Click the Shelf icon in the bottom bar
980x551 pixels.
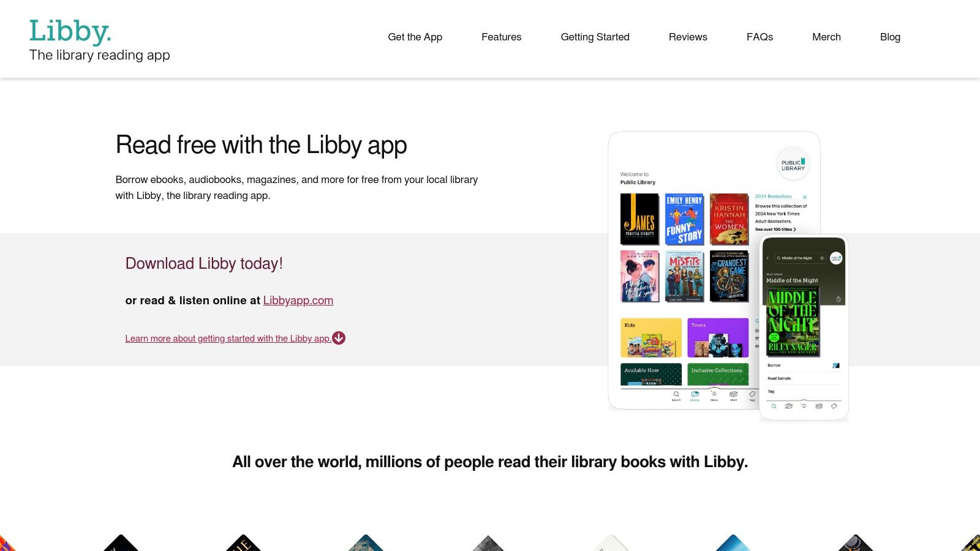(x=733, y=394)
